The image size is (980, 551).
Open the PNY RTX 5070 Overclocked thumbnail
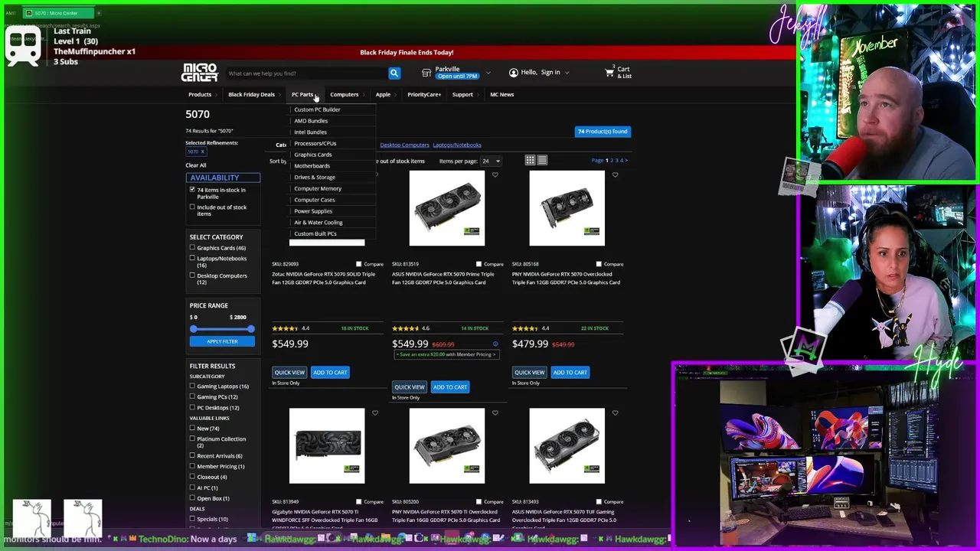(567, 208)
